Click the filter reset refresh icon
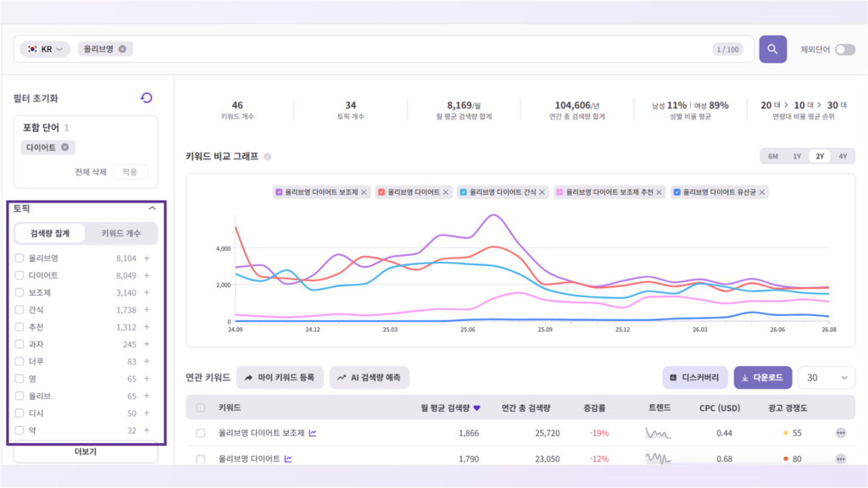 pyautogui.click(x=146, y=98)
